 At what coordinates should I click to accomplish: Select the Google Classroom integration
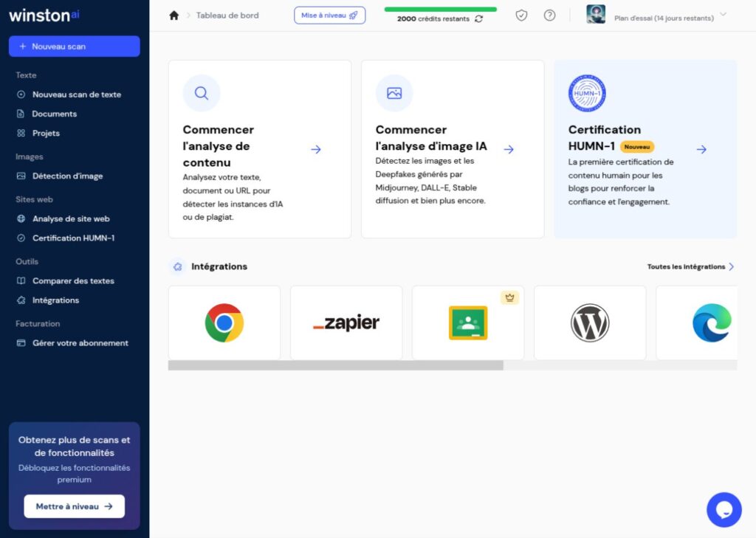tap(468, 323)
